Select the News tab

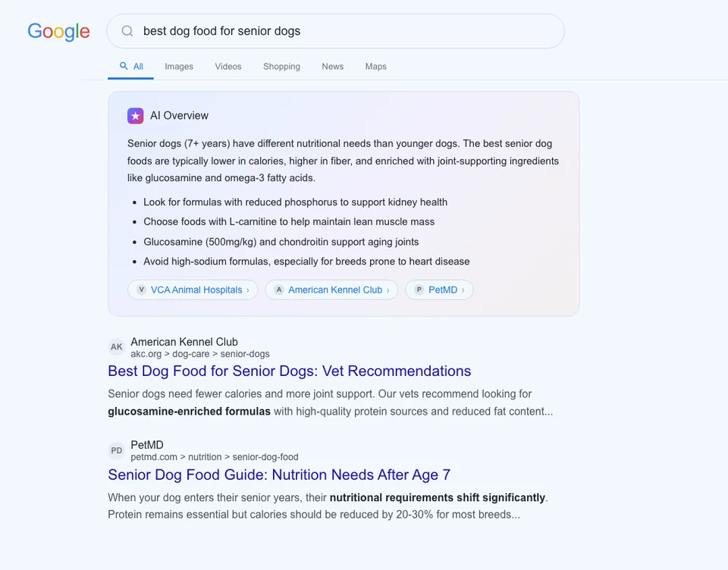pos(332,67)
